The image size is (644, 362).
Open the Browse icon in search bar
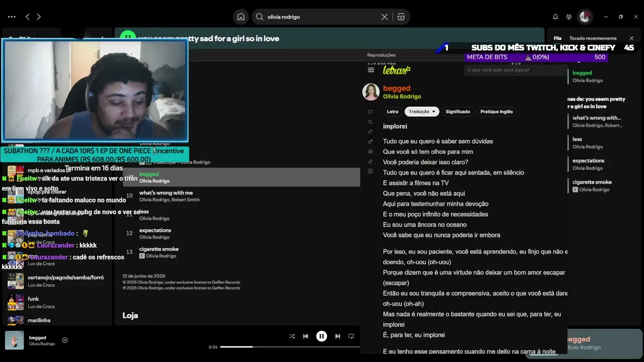(401, 17)
